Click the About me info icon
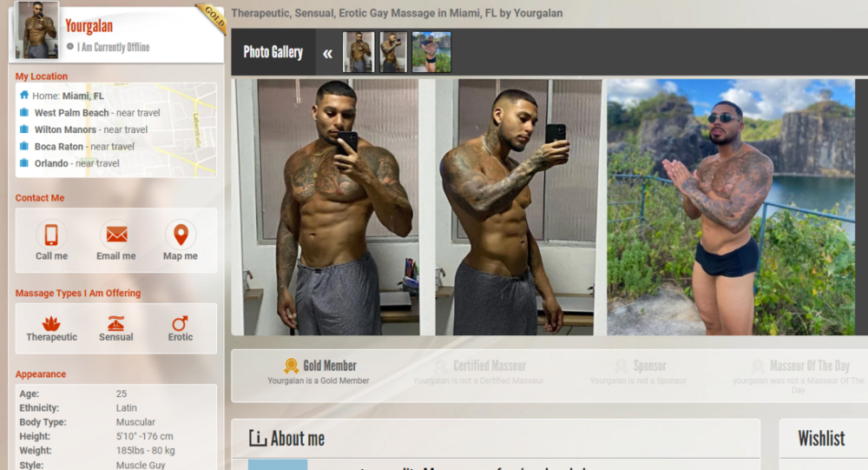This screenshot has height=470, width=868. pyautogui.click(x=258, y=438)
